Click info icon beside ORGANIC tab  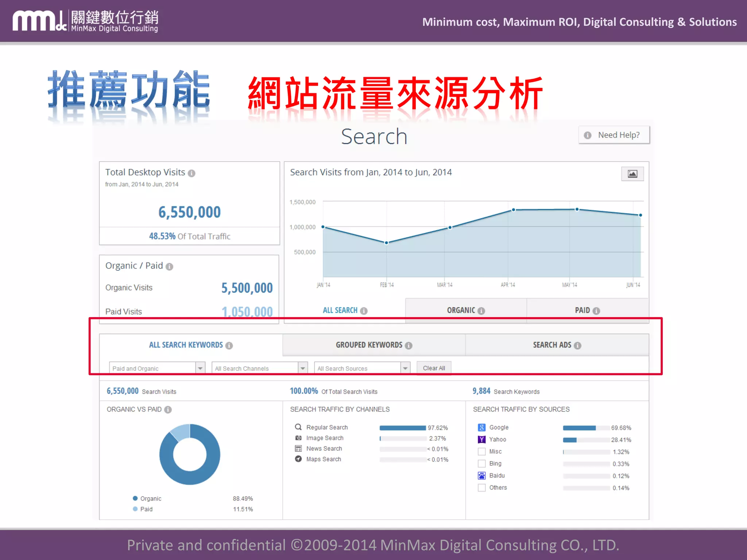pyautogui.click(x=481, y=311)
